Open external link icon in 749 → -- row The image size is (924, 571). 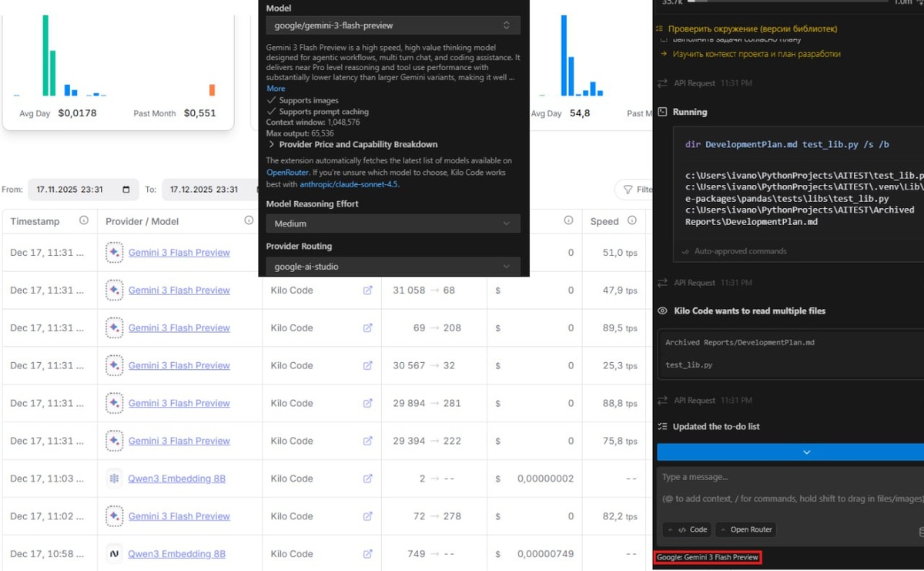(367, 554)
